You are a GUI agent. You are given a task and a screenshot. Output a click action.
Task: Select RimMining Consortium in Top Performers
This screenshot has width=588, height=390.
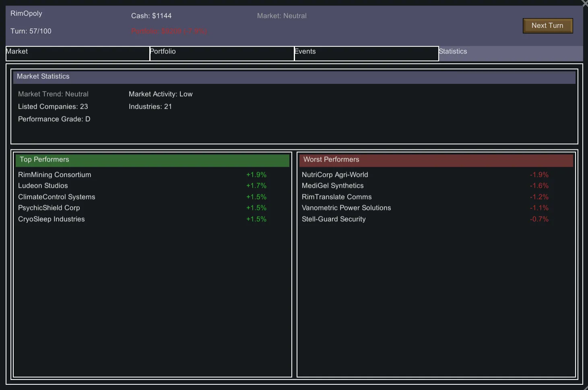tap(55, 175)
